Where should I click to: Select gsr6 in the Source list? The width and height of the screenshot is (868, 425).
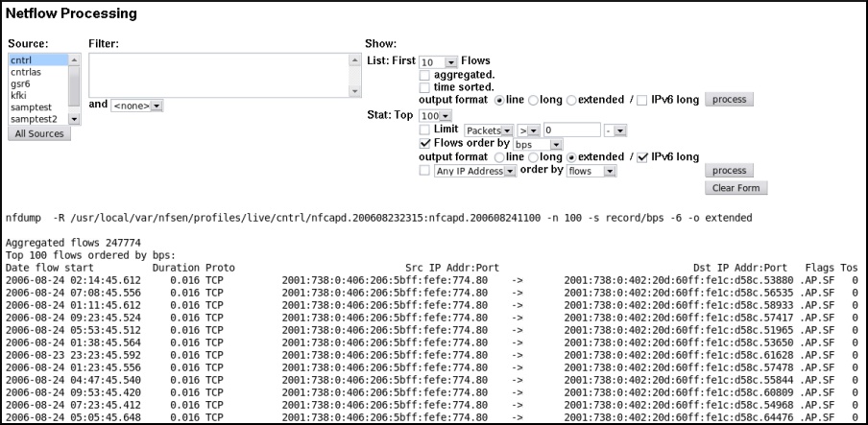(x=21, y=84)
